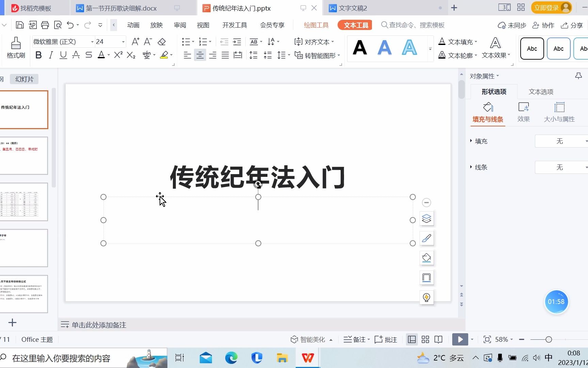Click the Comment (批注) button
This screenshot has width=588, height=368.
coord(386,339)
